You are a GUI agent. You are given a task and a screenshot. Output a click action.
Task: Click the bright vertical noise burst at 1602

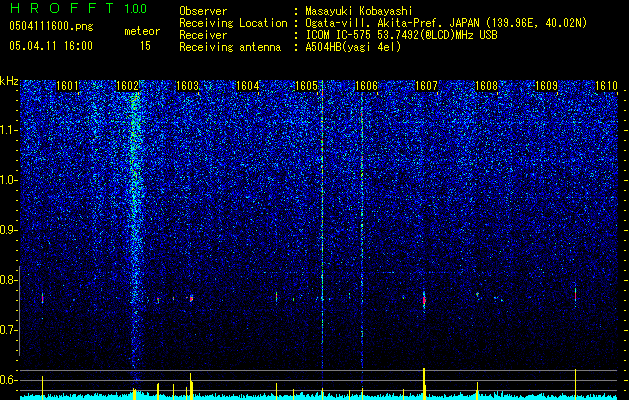pos(136,233)
